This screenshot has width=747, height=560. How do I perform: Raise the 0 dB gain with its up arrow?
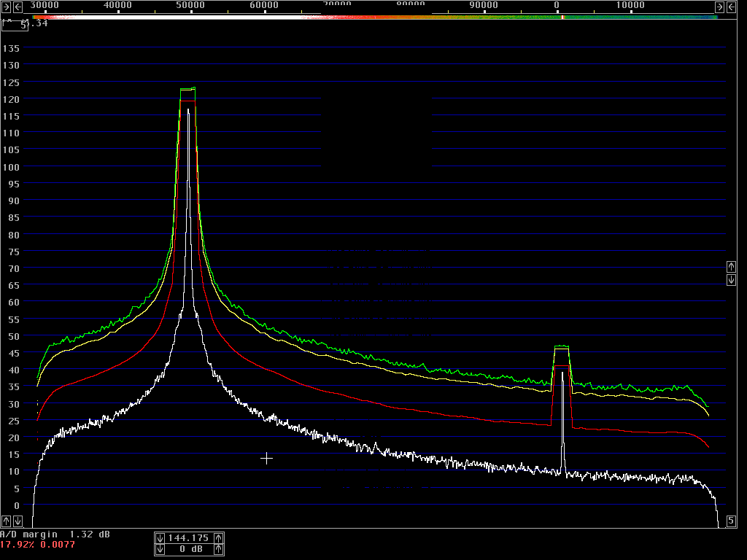(x=218, y=550)
